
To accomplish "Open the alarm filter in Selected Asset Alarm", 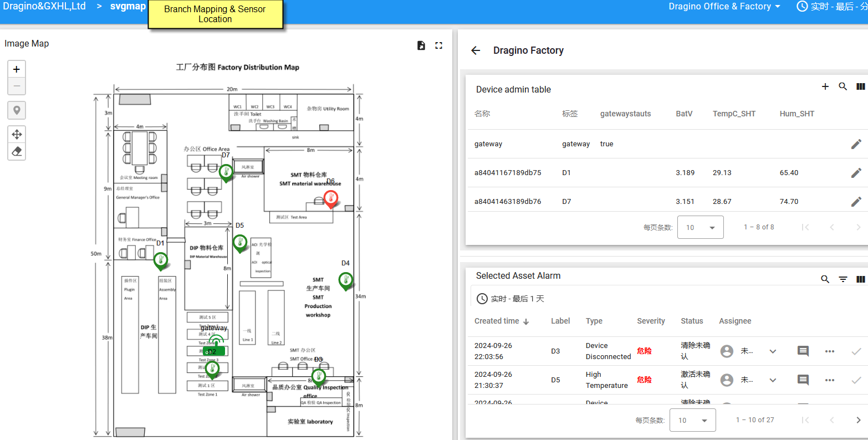I will pos(843,279).
